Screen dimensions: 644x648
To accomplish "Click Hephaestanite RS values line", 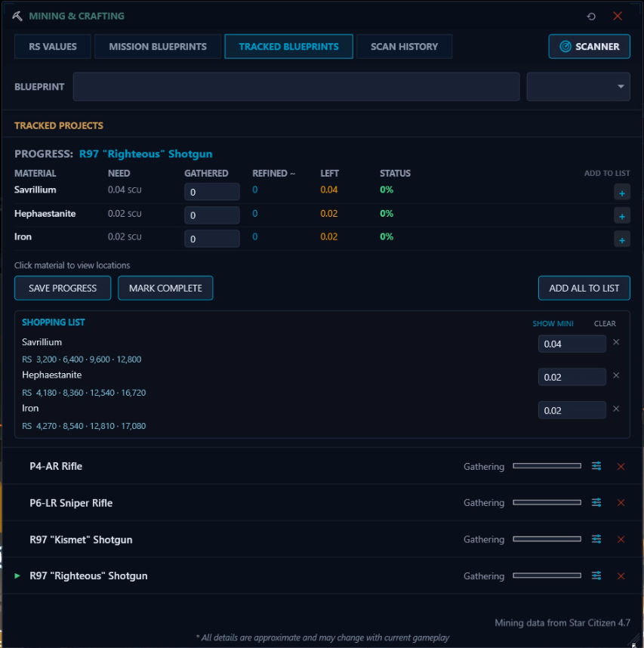I will [x=84, y=393].
